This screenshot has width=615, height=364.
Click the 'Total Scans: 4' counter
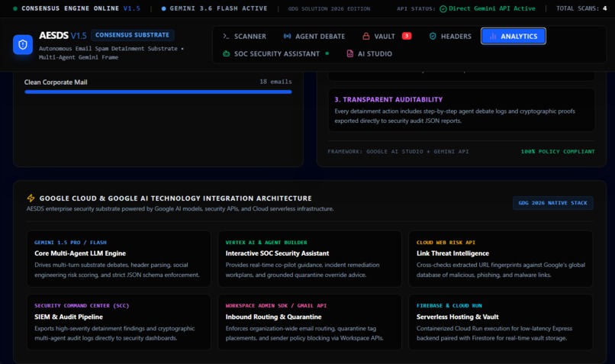pyautogui.click(x=581, y=8)
